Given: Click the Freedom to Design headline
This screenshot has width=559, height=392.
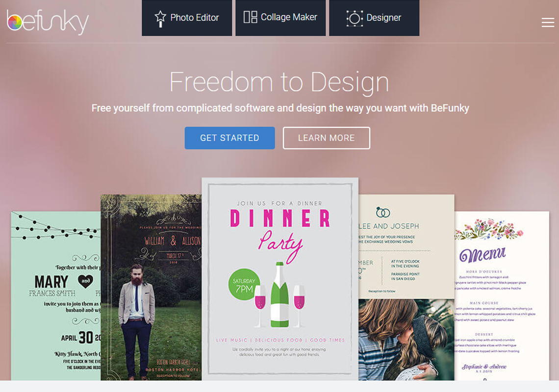Looking at the screenshot, I should coord(279,82).
